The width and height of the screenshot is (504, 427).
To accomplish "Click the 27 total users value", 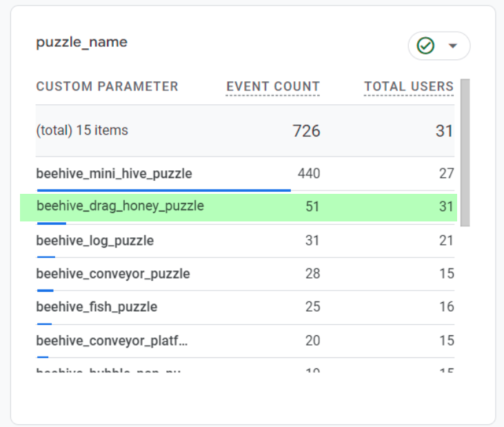I will [x=446, y=173].
